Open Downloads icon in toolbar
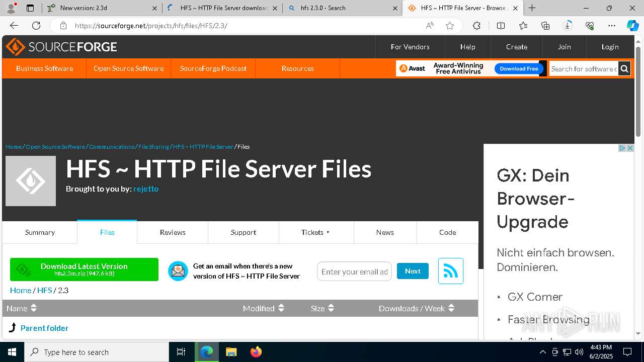Screen dimensions: 644x362 pyautogui.click(x=568, y=26)
